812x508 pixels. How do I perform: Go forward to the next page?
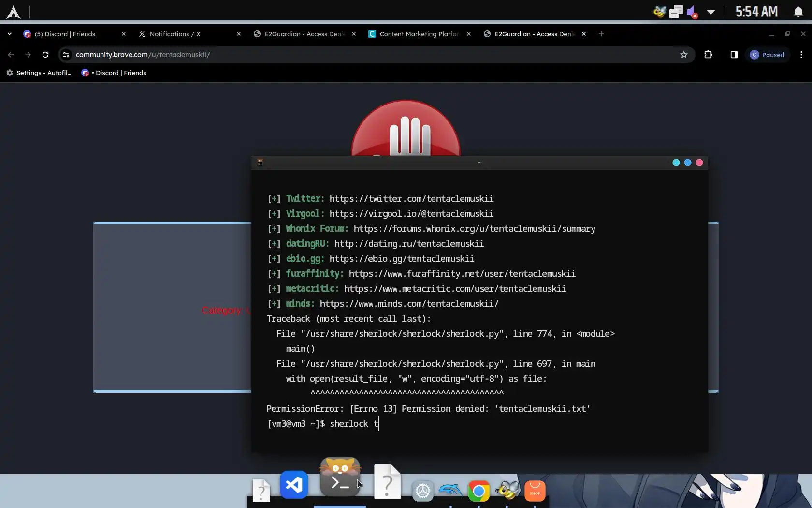28,55
